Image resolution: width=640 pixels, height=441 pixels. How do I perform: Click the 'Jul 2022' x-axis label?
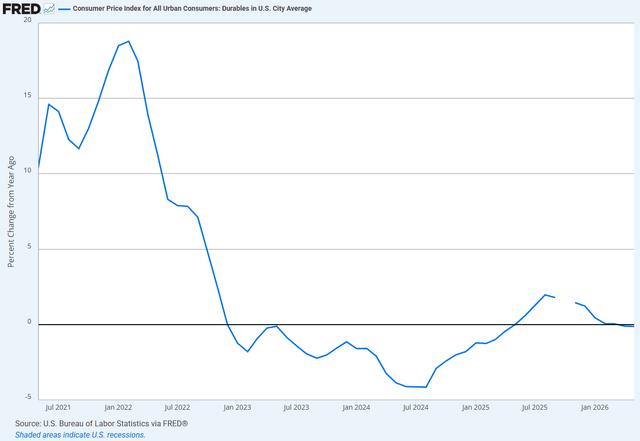[x=177, y=407]
